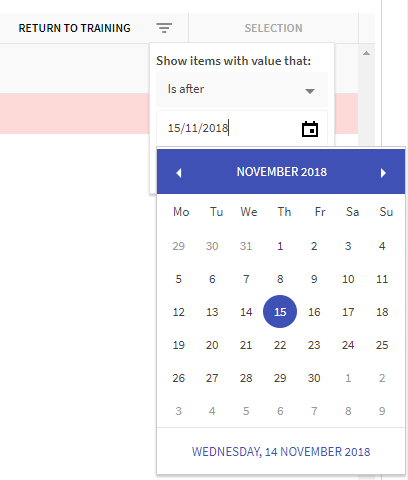408x480 pixels.
Task: Choose December 9 in the last row
Action: pyautogui.click(x=382, y=411)
